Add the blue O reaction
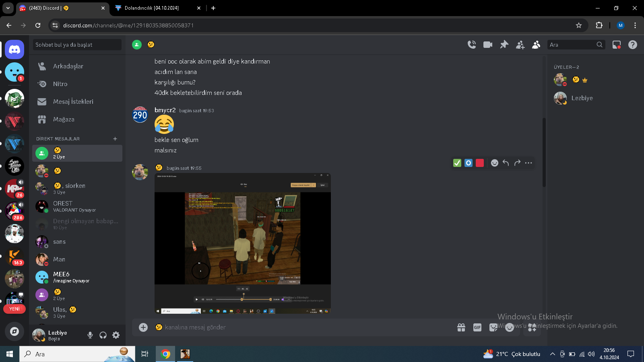The height and width of the screenshot is (362, 644). point(469,163)
